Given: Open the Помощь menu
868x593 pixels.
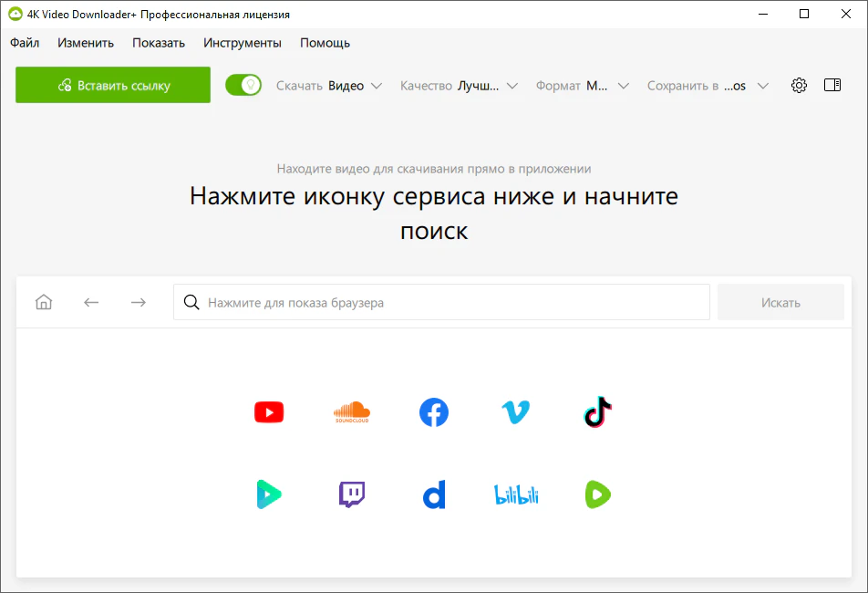Looking at the screenshot, I should (x=324, y=42).
